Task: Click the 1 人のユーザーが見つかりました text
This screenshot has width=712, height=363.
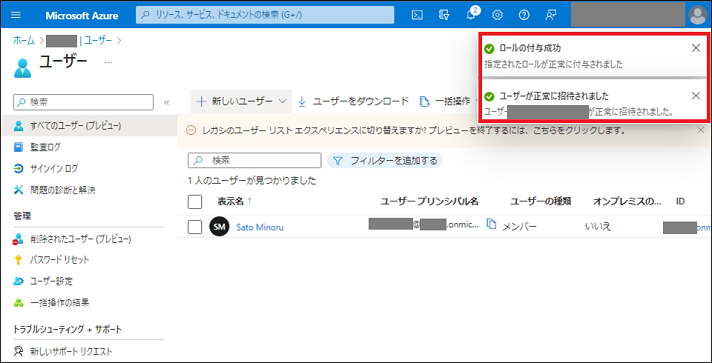Action: 252,181
